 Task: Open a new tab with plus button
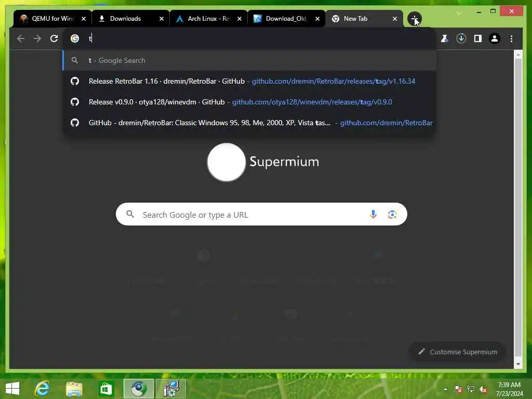click(x=414, y=19)
